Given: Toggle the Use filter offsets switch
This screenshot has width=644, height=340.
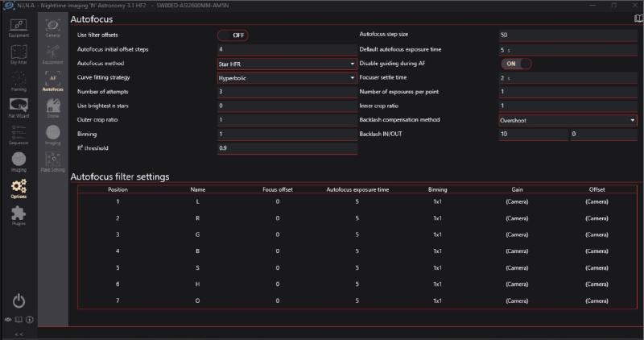Looking at the screenshot, I should coord(233,35).
